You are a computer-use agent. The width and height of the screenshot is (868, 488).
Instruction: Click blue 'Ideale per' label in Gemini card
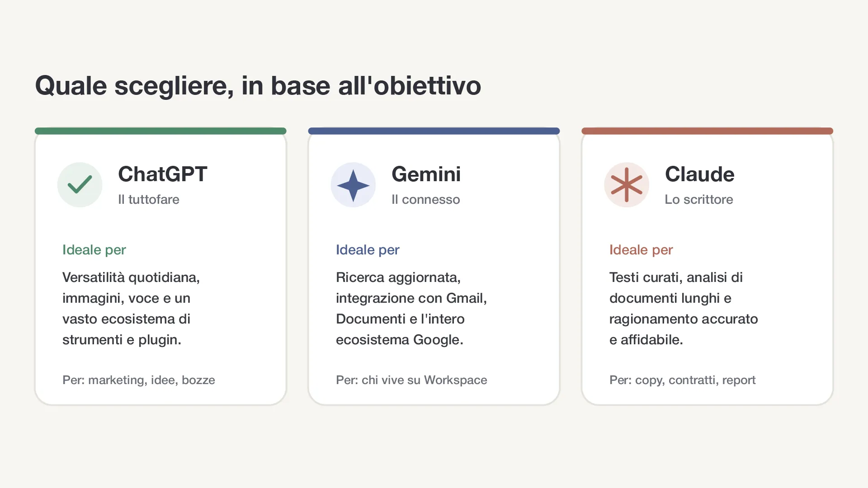coord(368,250)
